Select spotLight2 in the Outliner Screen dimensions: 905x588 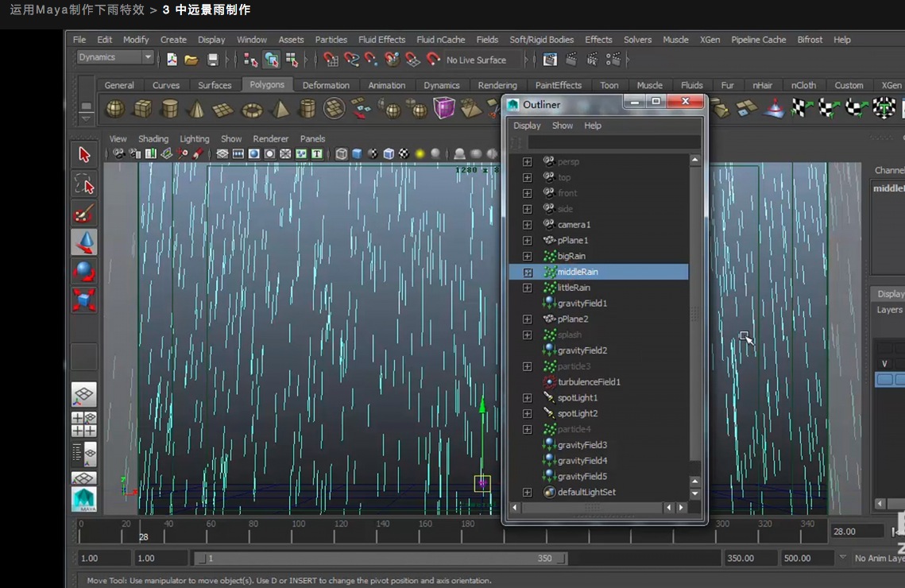[x=577, y=413]
